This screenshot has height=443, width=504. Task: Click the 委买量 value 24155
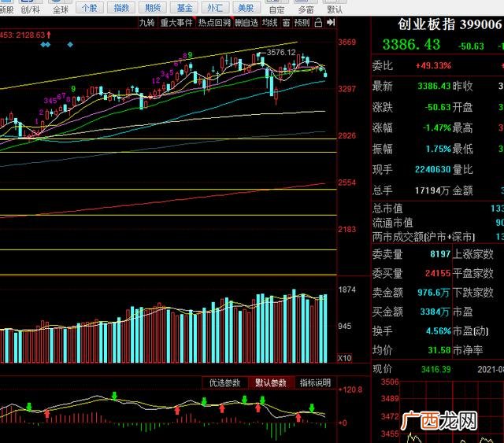click(x=438, y=273)
